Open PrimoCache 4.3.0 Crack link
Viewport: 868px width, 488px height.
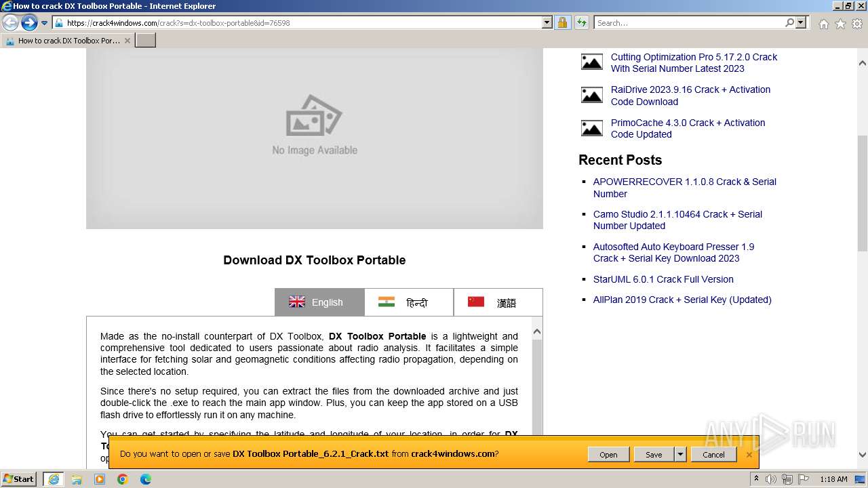pyautogui.click(x=688, y=129)
